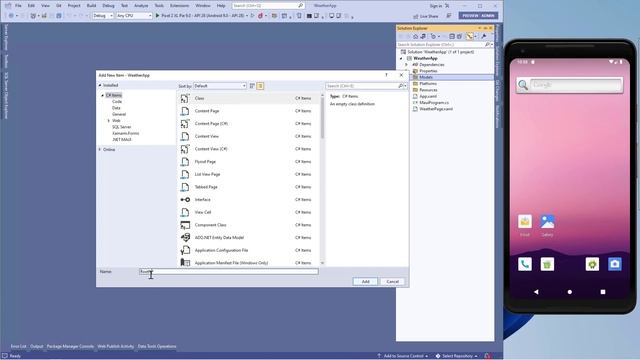Pick the Content View template
The width and height of the screenshot is (640, 360).
(248, 136)
